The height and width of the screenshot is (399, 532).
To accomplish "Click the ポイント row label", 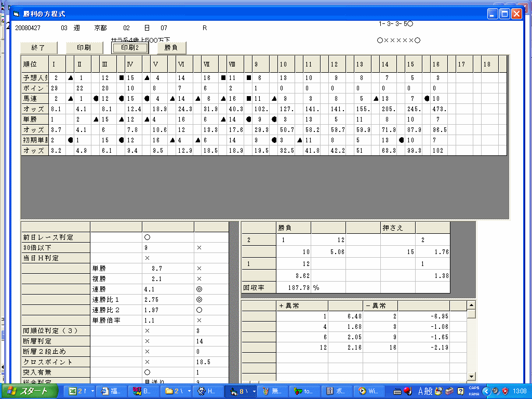I will [35, 88].
